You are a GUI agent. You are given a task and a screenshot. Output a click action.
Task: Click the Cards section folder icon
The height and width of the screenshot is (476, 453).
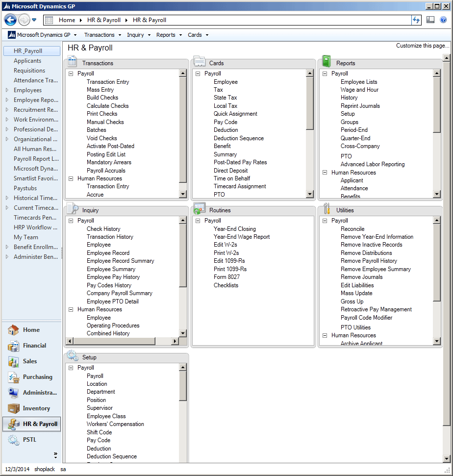point(199,61)
